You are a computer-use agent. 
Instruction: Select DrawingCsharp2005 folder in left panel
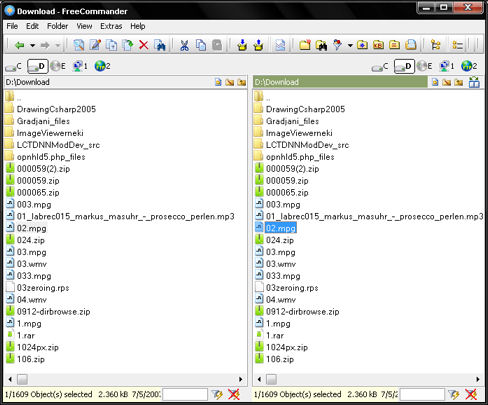[x=56, y=109]
